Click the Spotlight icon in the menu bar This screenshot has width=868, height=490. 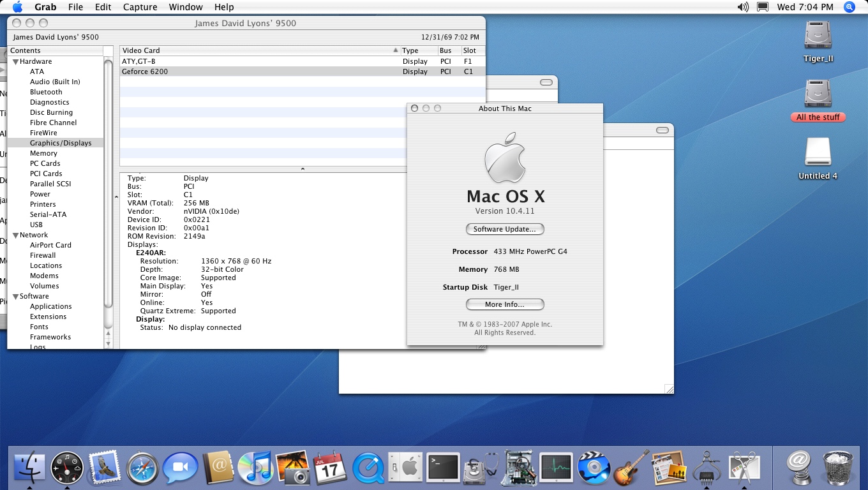pos(849,7)
